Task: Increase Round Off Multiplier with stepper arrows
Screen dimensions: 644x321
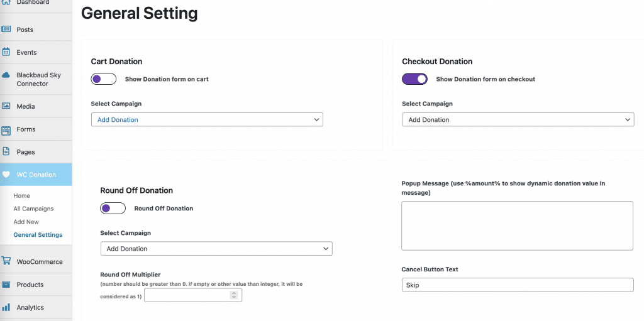Action: coord(234,293)
